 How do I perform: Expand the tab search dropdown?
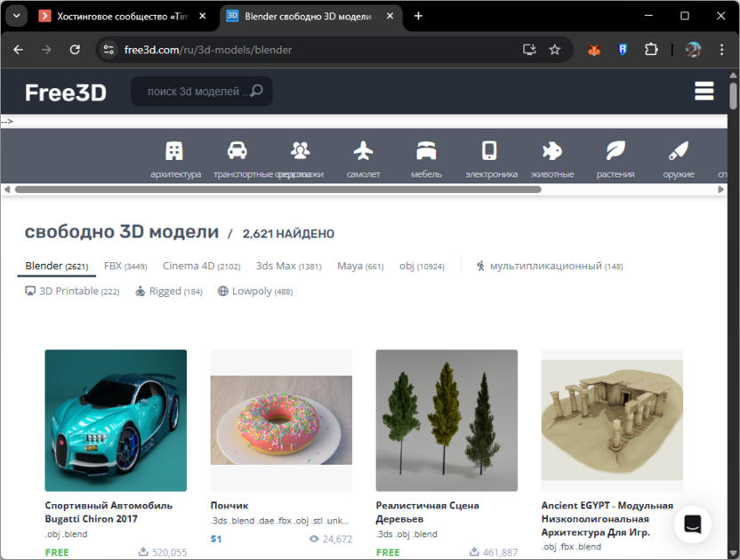pyautogui.click(x=17, y=16)
